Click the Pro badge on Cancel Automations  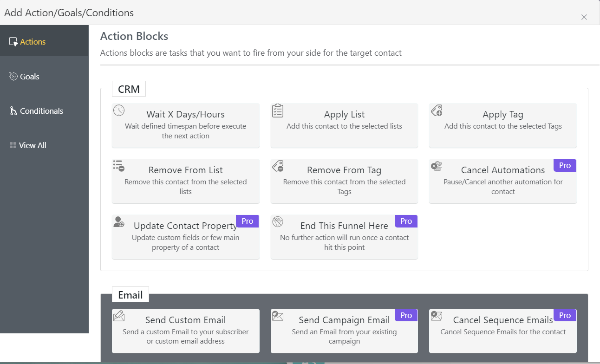tap(565, 165)
